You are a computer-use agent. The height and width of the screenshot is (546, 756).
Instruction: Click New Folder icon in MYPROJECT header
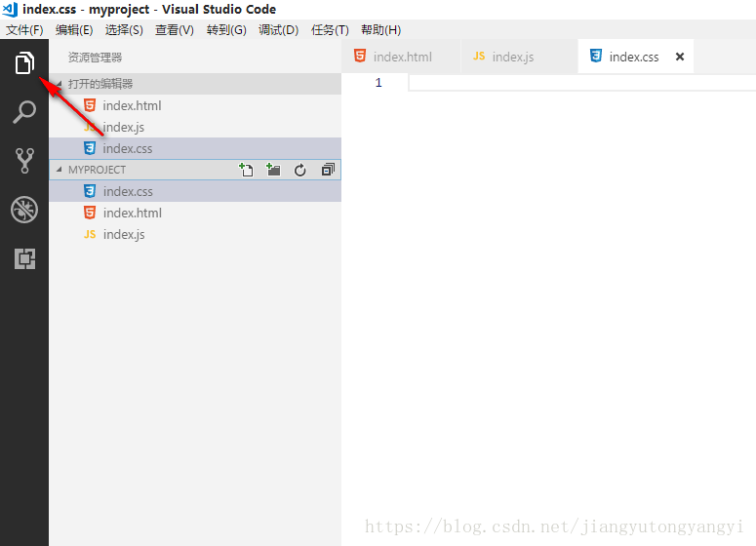273,170
